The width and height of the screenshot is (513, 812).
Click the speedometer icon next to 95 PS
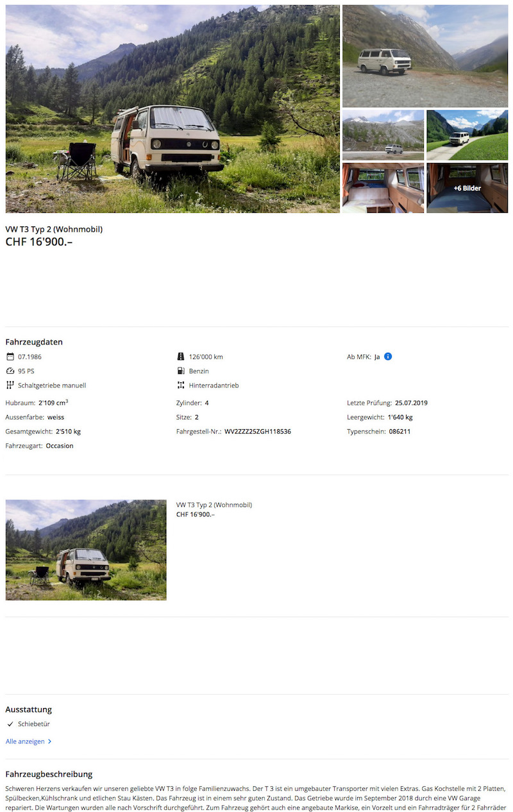(x=10, y=371)
